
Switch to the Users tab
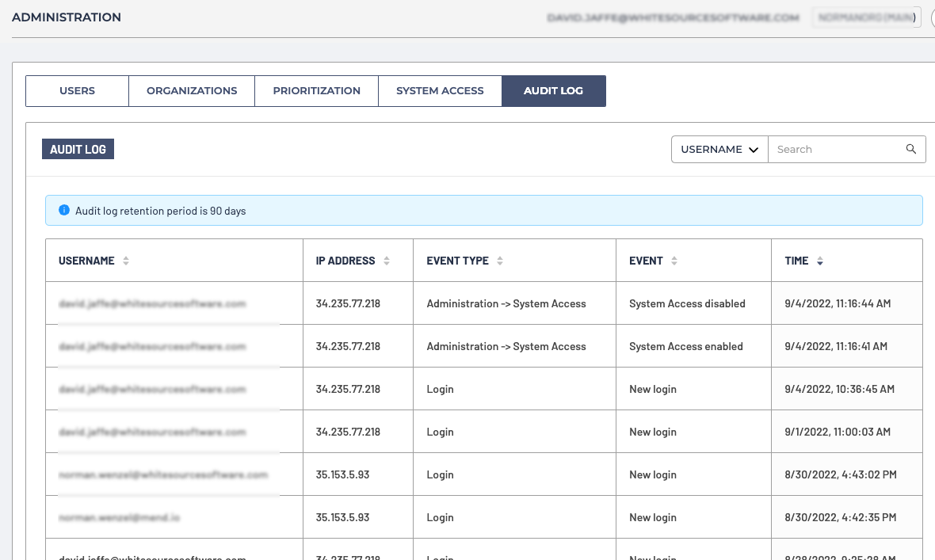77,91
